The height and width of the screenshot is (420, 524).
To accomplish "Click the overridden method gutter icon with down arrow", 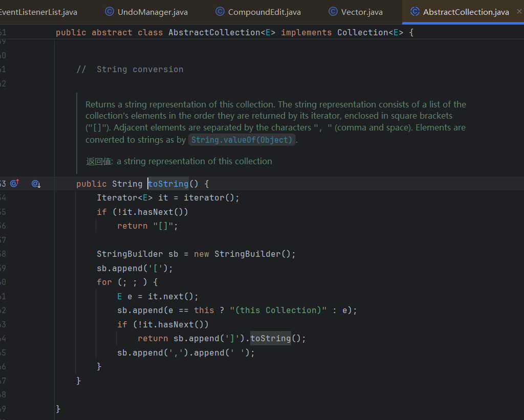I will point(36,184).
